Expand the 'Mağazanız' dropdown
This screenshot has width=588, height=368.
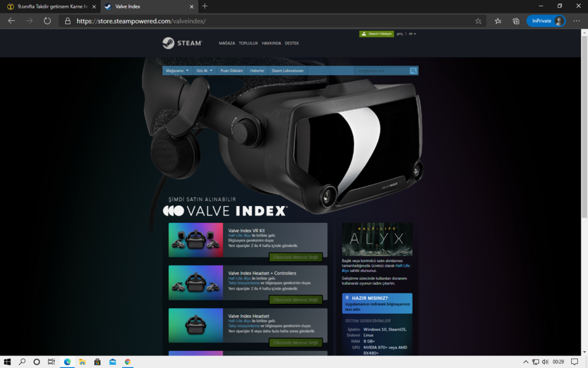tap(177, 71)
